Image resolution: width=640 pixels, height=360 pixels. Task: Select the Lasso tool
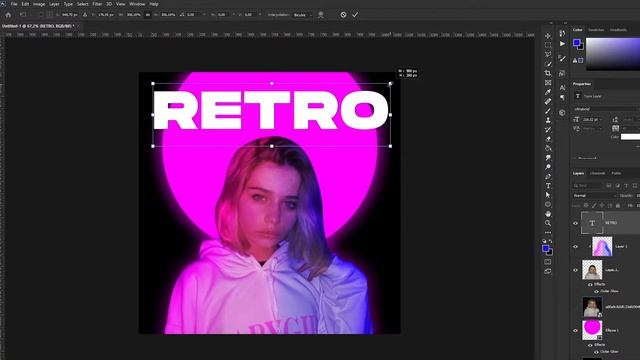pyautogui.click(x=548, y=54)
